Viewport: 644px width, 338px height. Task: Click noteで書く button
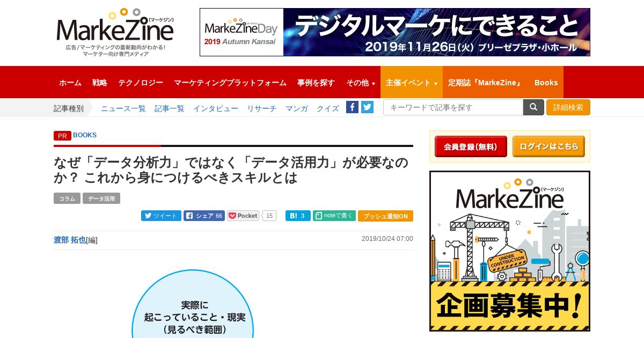(x=334, y=216)
